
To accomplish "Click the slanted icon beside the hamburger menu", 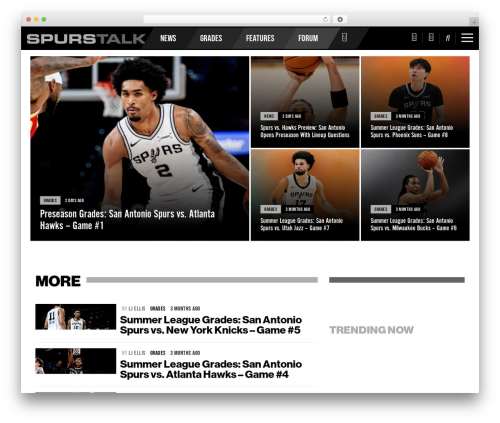I will click(x=448, y=38).
